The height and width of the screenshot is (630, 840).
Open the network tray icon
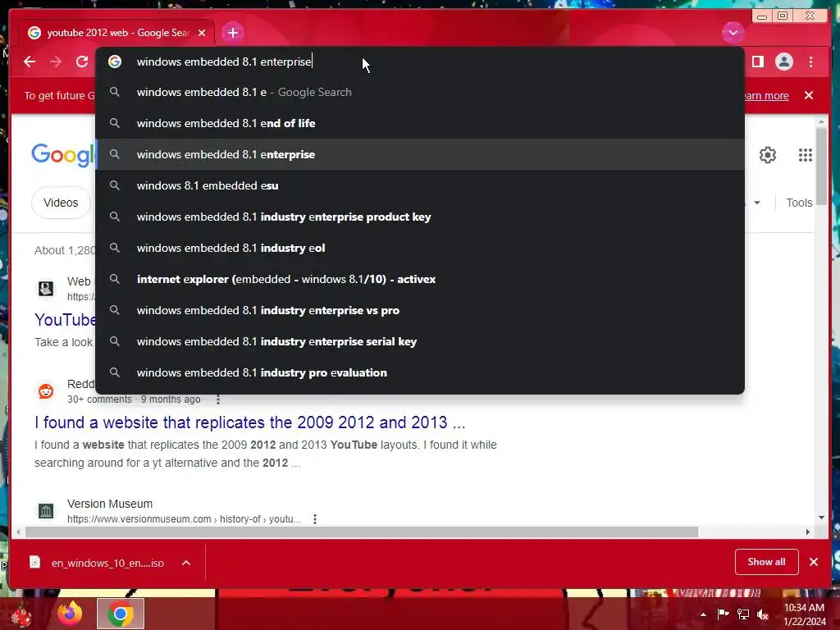click(743, 614)
